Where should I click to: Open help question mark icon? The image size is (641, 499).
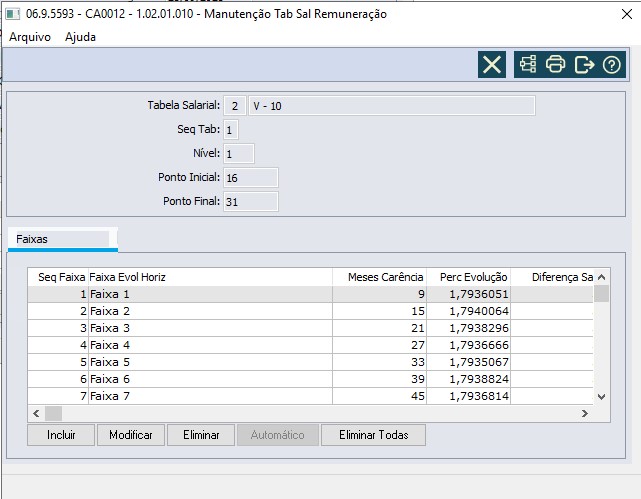[x=612, y=65]
